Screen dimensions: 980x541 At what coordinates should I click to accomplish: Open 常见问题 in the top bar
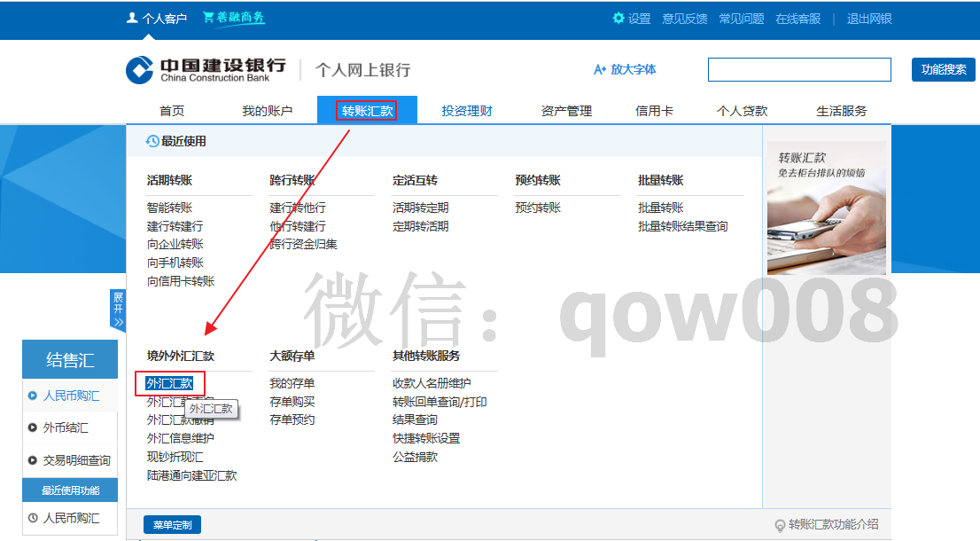click(x=742, y=19)
